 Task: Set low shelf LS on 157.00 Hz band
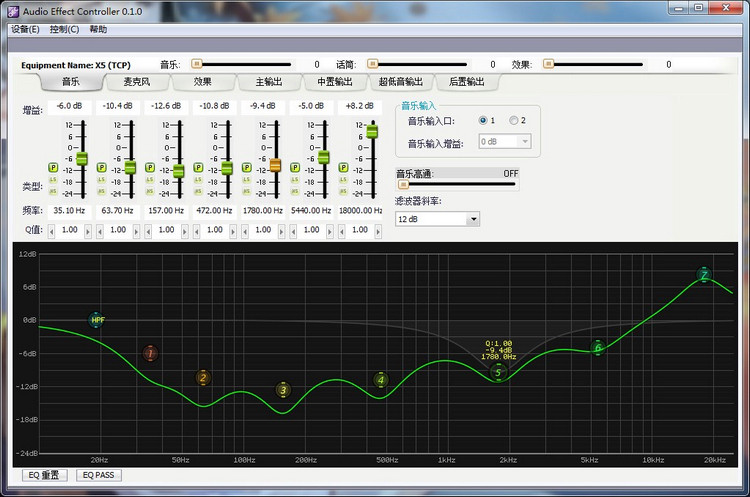tap(150, 180)
